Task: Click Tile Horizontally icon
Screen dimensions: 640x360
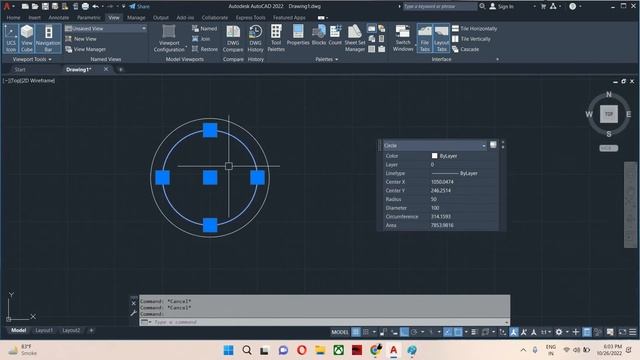Action: click(456, 29)
